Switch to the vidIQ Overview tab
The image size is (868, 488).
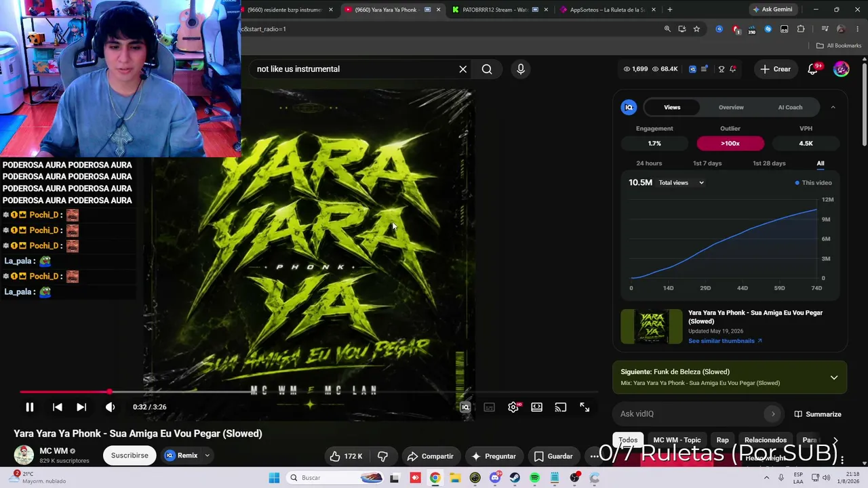point(731,107)
